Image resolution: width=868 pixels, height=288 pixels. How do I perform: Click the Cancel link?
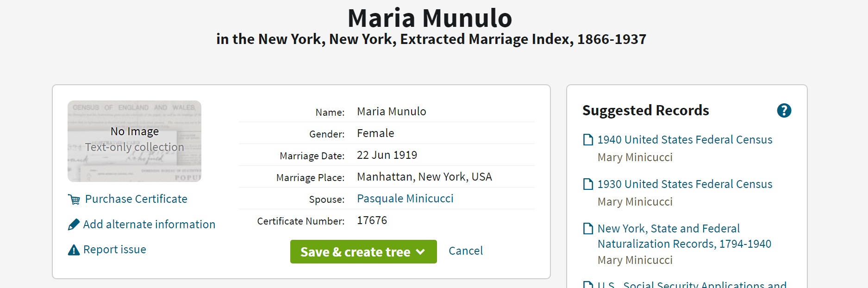point(465,251)
